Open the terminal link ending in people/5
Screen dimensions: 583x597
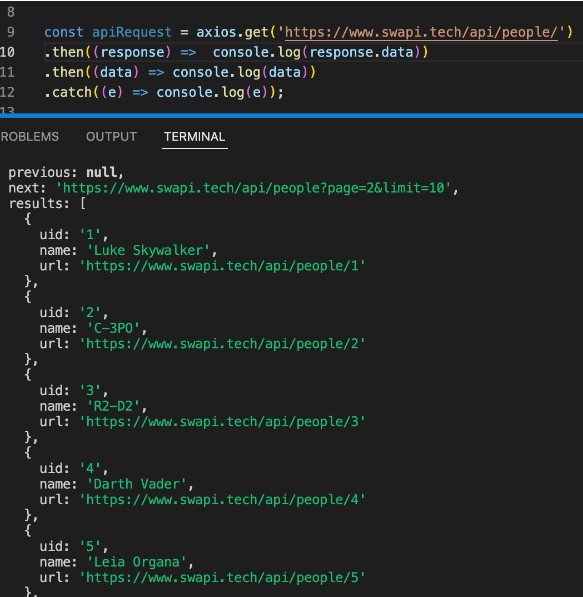tap(222, 578)
